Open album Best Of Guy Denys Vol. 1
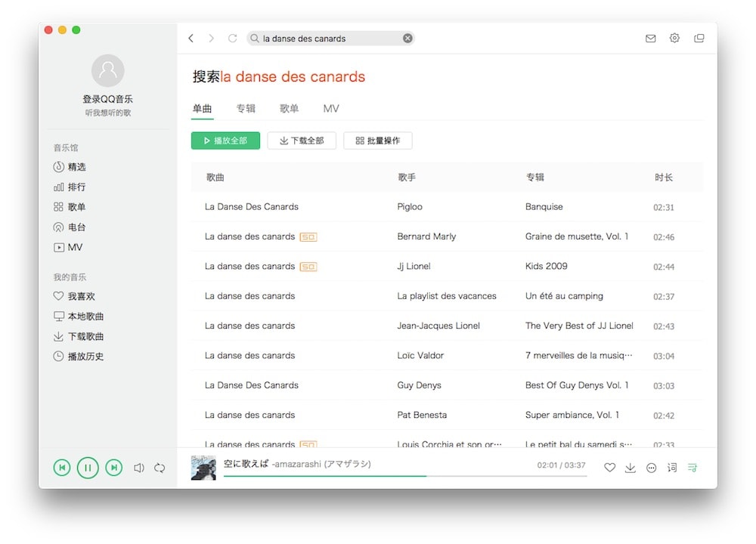The height and width of the screenshot is (544, 756). click(577, 385)
